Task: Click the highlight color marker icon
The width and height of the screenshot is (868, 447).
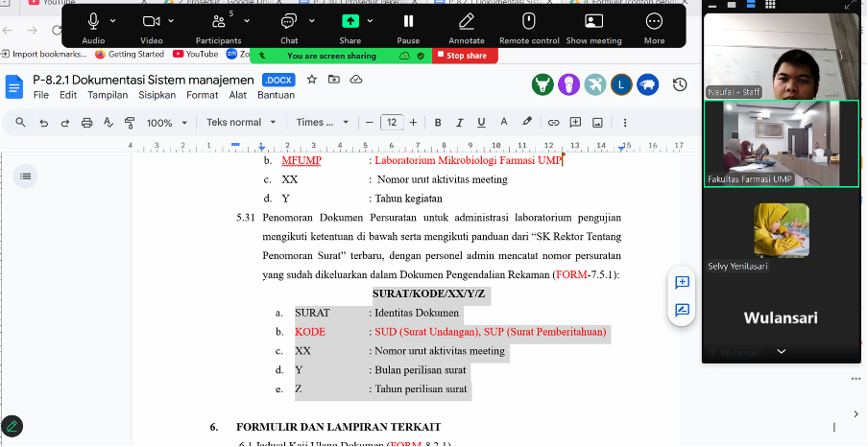Action: pos(527,123)
